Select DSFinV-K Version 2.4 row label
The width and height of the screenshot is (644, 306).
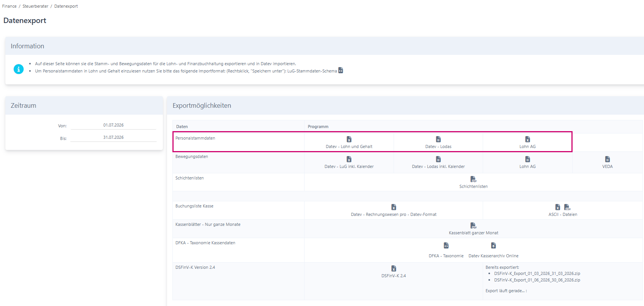coord(195,267)
